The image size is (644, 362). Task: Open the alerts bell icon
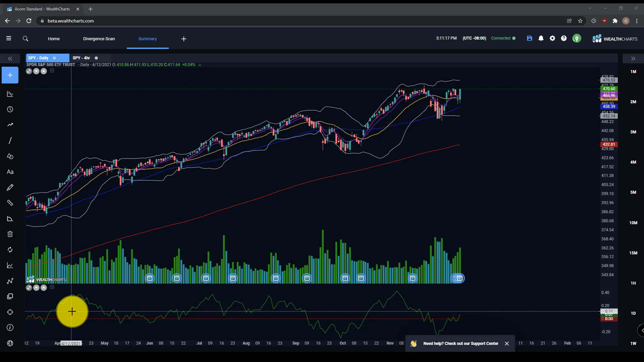point(541,38)
